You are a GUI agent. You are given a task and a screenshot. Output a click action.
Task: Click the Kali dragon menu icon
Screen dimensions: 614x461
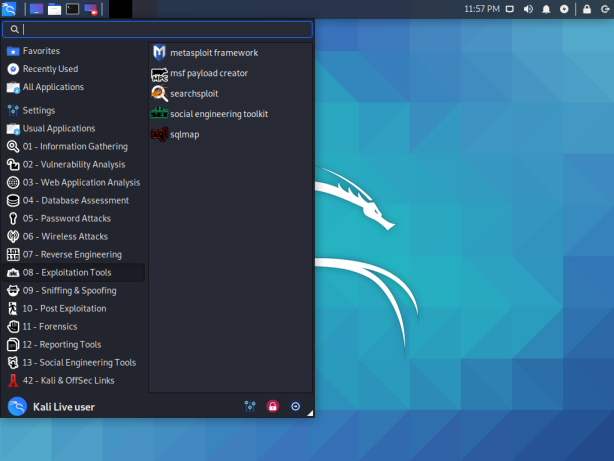pos(9,9)
